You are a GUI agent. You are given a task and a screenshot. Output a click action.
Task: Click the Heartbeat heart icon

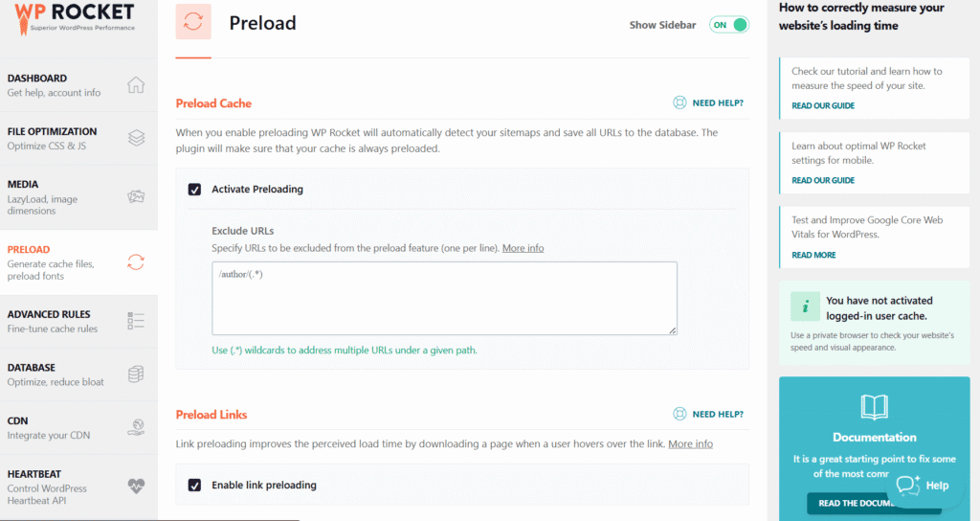[x=136, y=486]
